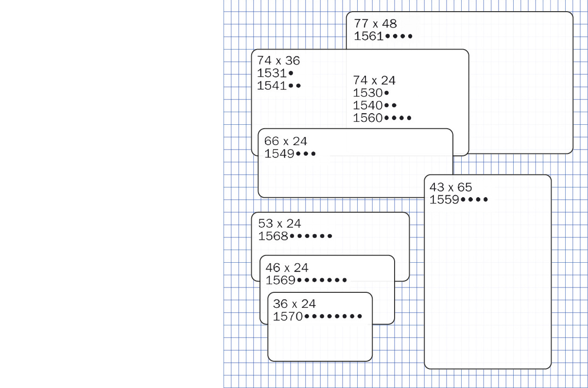
Task: Select the 1560 four-dot entry
Action: tap(382, 118)
